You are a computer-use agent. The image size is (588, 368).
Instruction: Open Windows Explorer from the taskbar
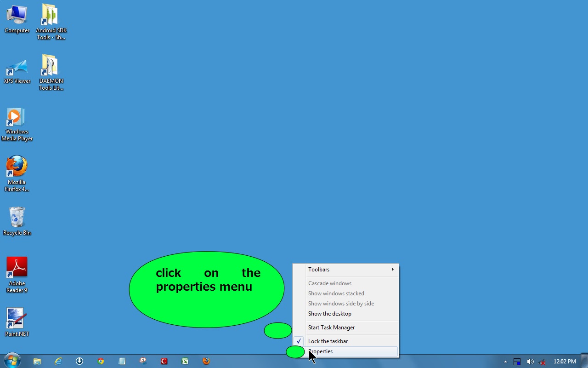38,361
